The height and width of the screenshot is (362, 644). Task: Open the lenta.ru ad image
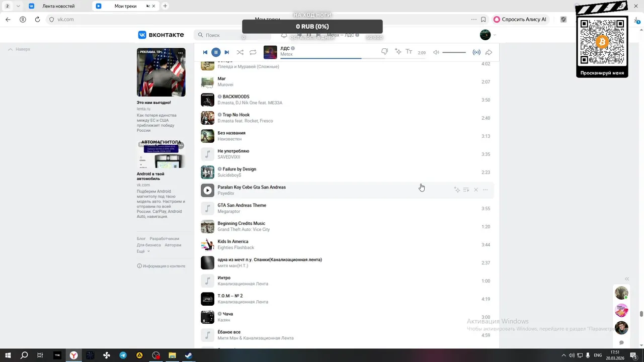[x=161, y=72]
